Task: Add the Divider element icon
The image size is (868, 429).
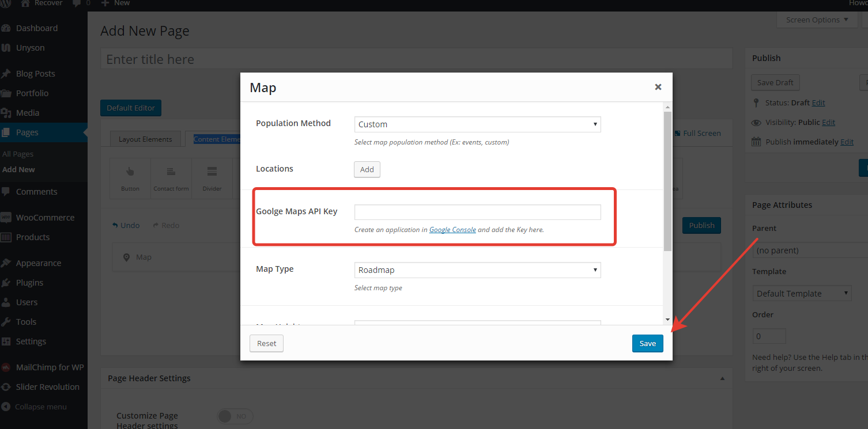Action: (212, 172)
